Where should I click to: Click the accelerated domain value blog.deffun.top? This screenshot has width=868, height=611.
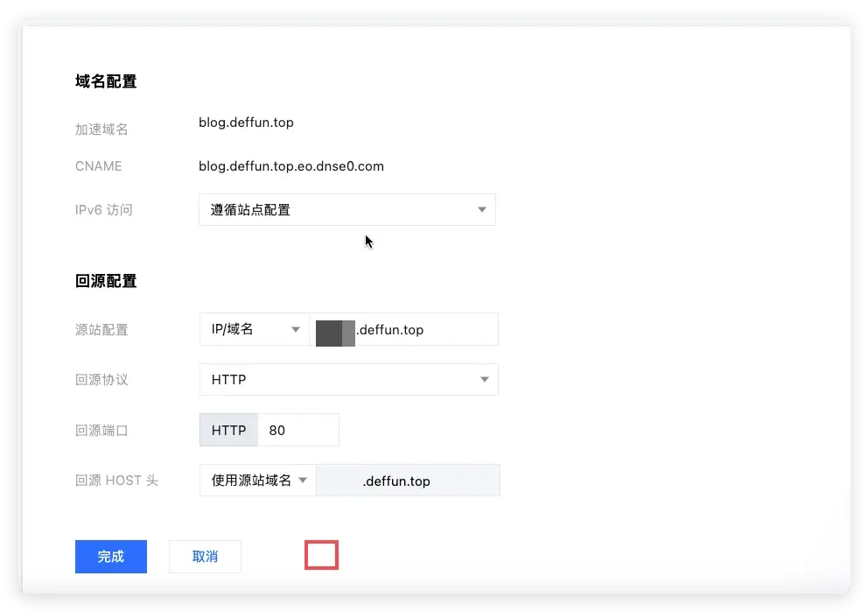[246, 123]
